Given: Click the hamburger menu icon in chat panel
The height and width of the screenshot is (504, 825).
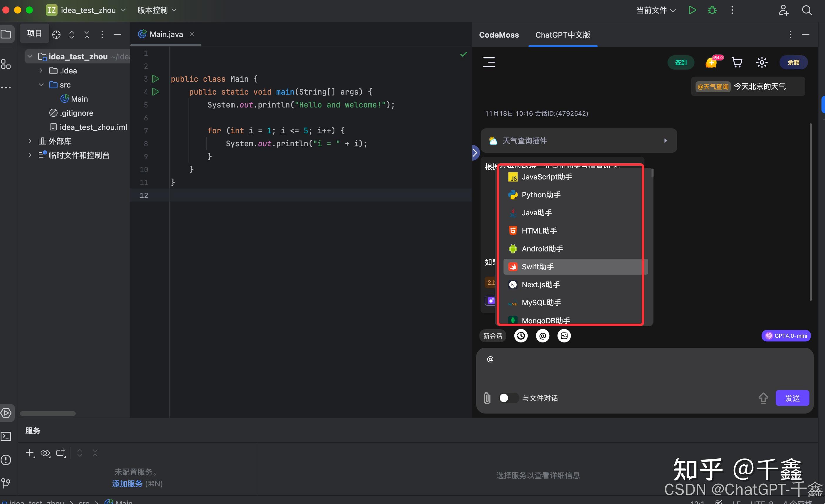Looking at the screenshot, I should coord(489,62).
